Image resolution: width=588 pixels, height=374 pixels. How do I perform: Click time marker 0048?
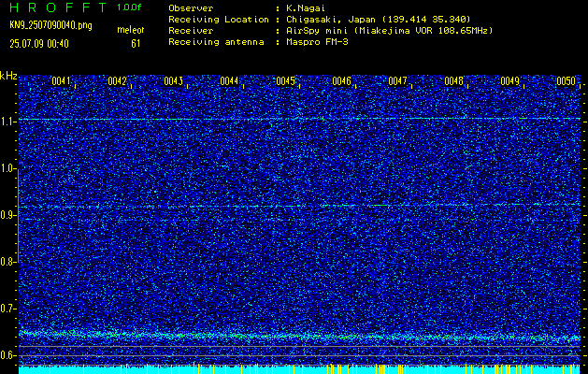453,81
